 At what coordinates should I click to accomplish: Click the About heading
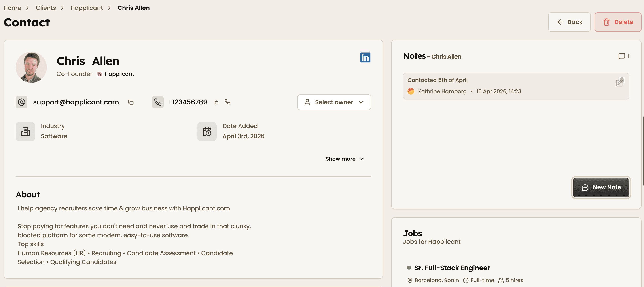[x=28, y=194]
